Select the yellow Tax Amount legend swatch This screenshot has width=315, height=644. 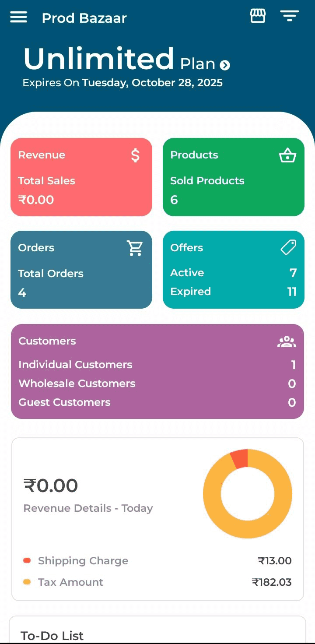(27, 582)
